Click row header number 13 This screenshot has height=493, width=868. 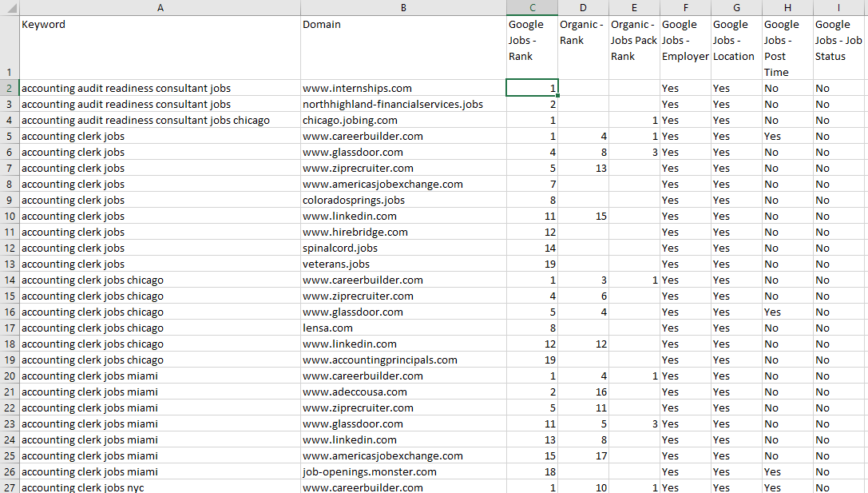tap(9, 264)
